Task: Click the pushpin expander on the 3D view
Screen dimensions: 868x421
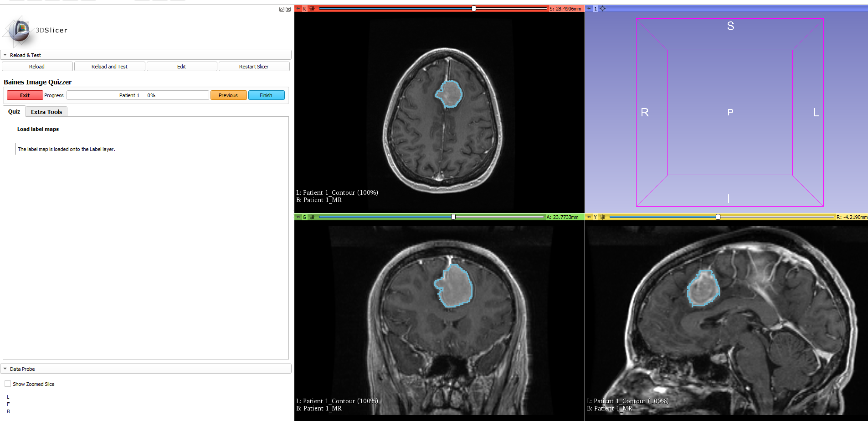Action: click(x=589, y=8)
